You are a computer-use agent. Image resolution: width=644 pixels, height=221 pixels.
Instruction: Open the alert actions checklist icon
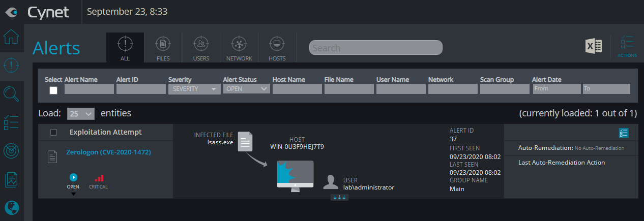click(x=624, y=133)
